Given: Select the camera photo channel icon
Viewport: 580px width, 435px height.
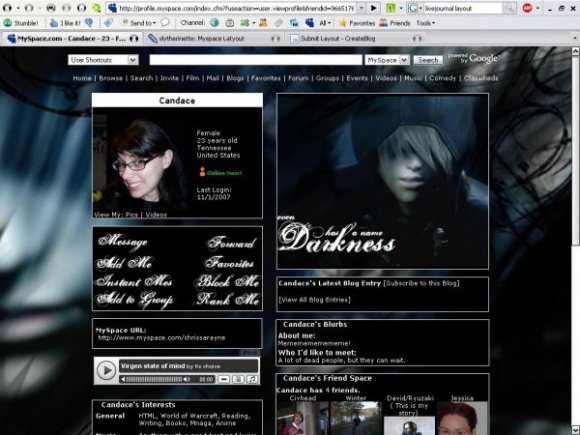Looking at the screenshot, I should click(x=230, y=23).
